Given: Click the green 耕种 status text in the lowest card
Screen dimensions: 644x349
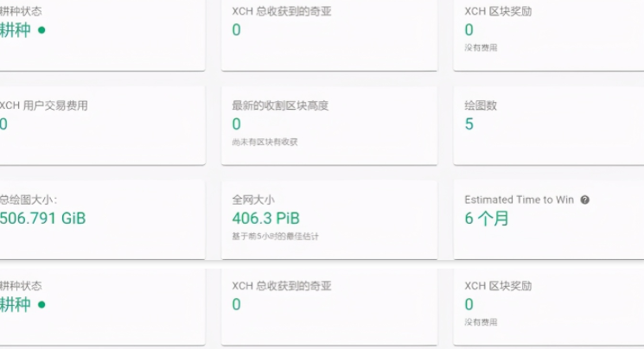Looking at the screenshot, I should click(x=15, y=304).
